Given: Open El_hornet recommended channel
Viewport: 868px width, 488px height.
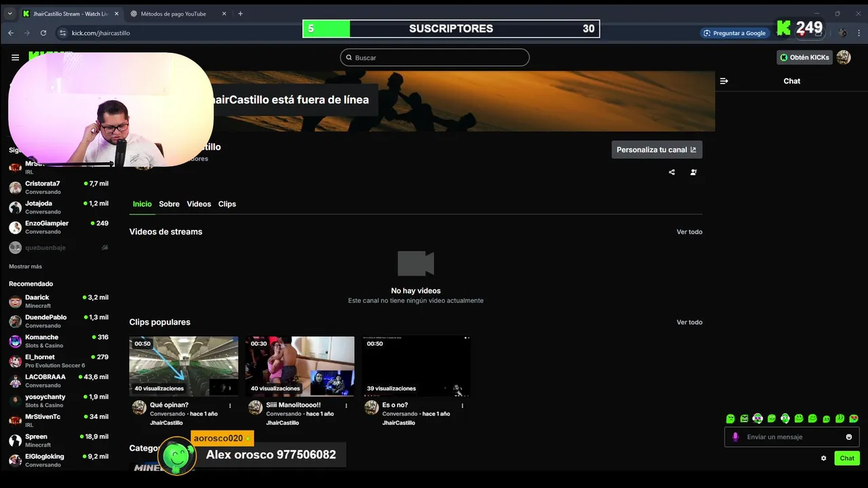Looking at the screenshot, I should tap(59, 361).
